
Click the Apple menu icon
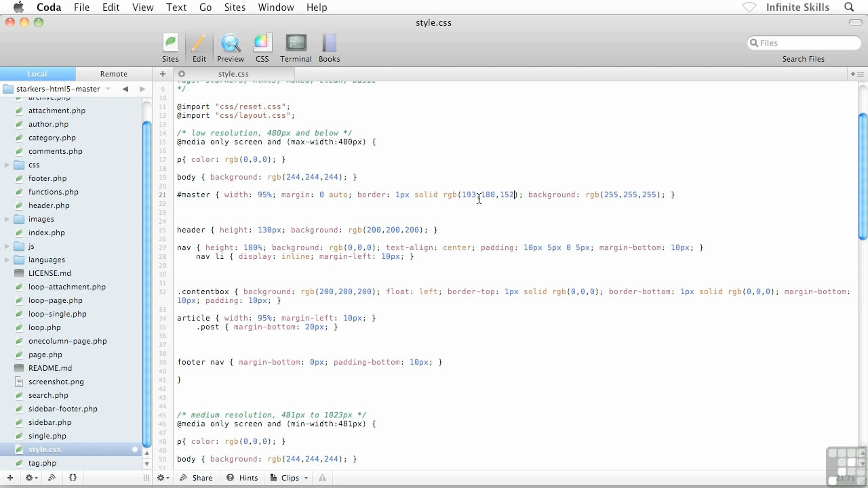pyautogui.click(x=19, y=7)
